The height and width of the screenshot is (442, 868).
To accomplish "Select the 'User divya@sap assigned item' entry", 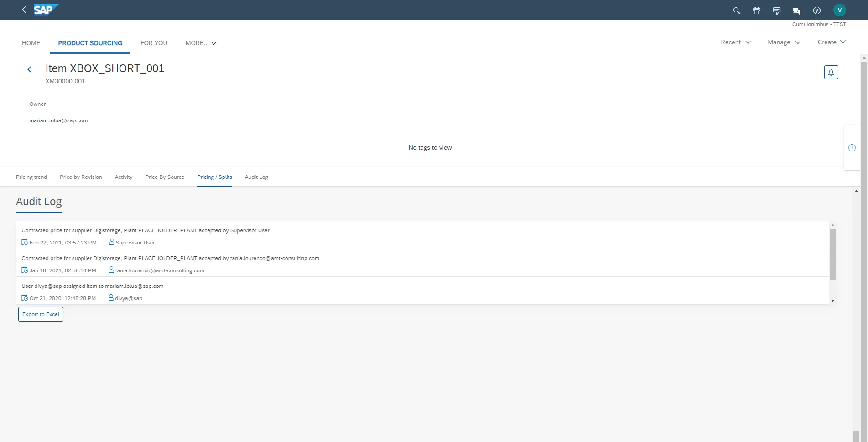I will [x=93, y=286].
